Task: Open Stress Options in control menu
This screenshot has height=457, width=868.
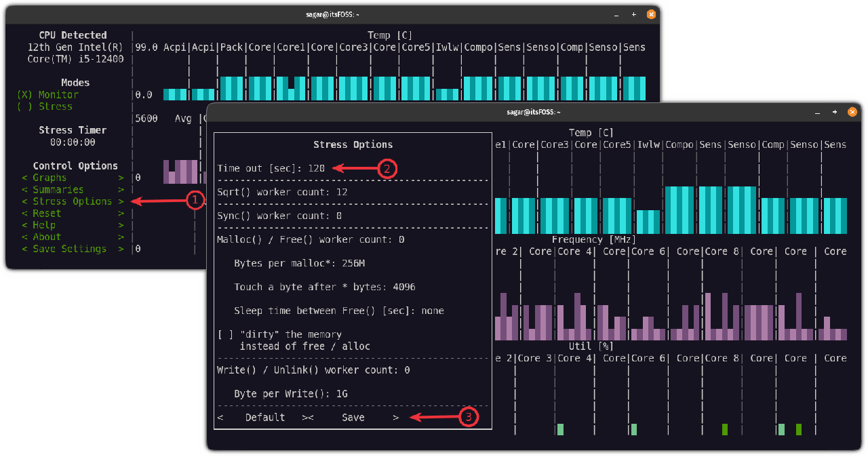Action: point(72,201)
